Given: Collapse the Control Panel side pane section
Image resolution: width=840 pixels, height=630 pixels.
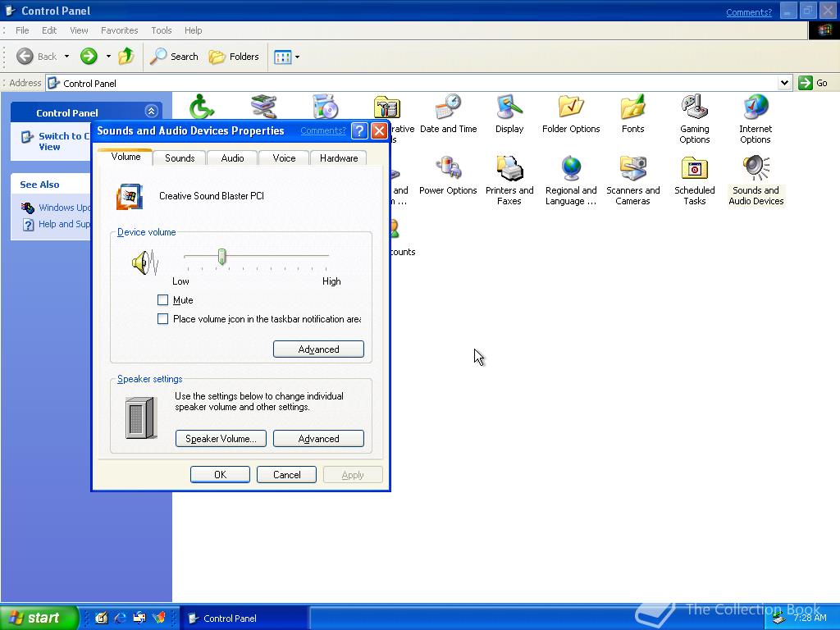Looking at the screenshot, I should pos(151,112).
